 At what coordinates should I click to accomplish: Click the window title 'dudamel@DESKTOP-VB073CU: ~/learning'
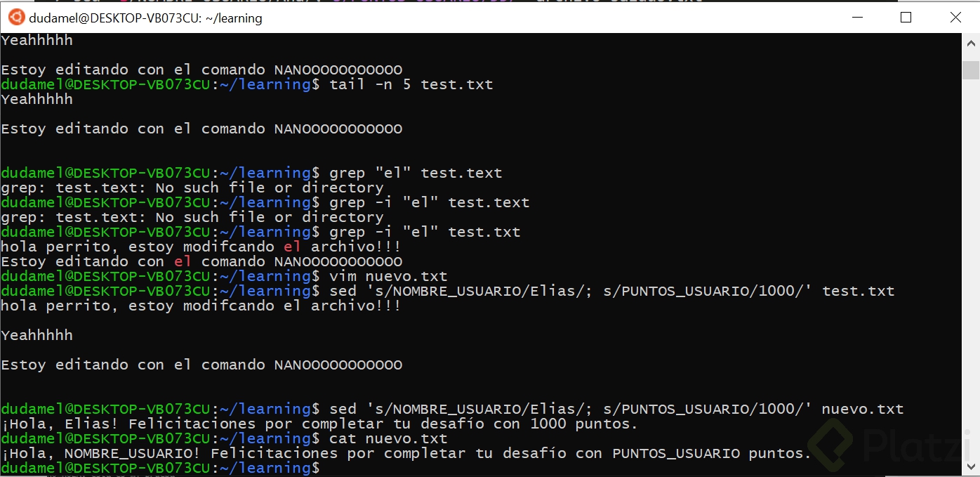tap(146, 18)
